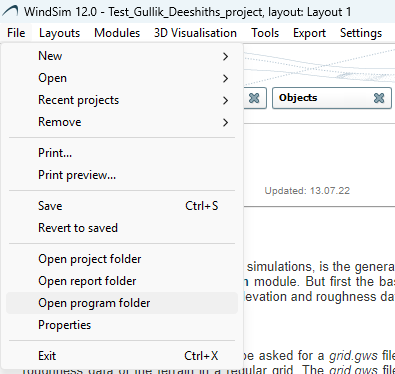Open the 3D Visualisation menu

tap(195, 33)
